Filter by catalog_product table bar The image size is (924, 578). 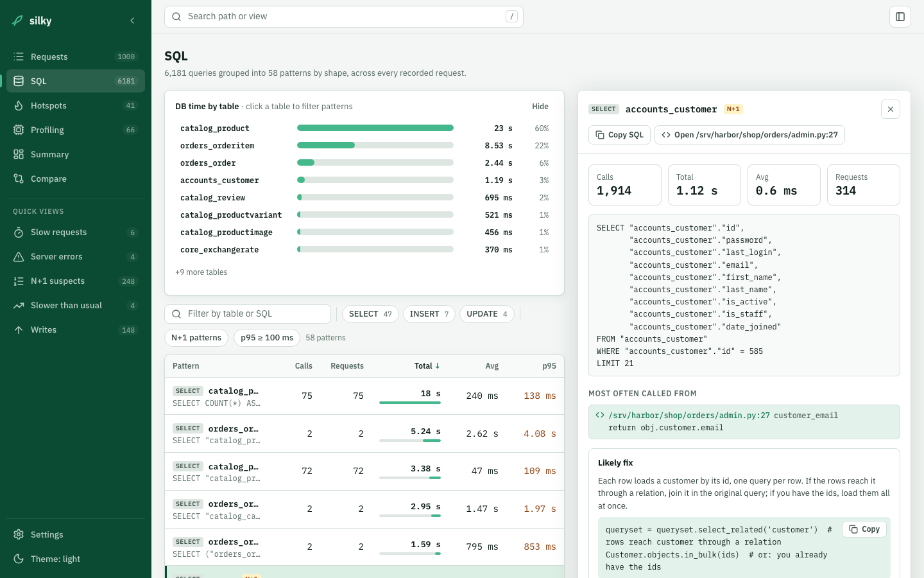364,128
